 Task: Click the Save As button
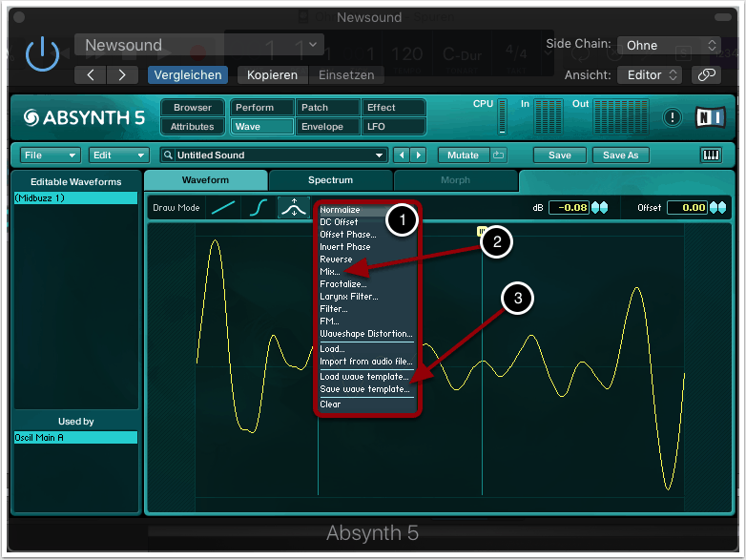coord(620,155)
